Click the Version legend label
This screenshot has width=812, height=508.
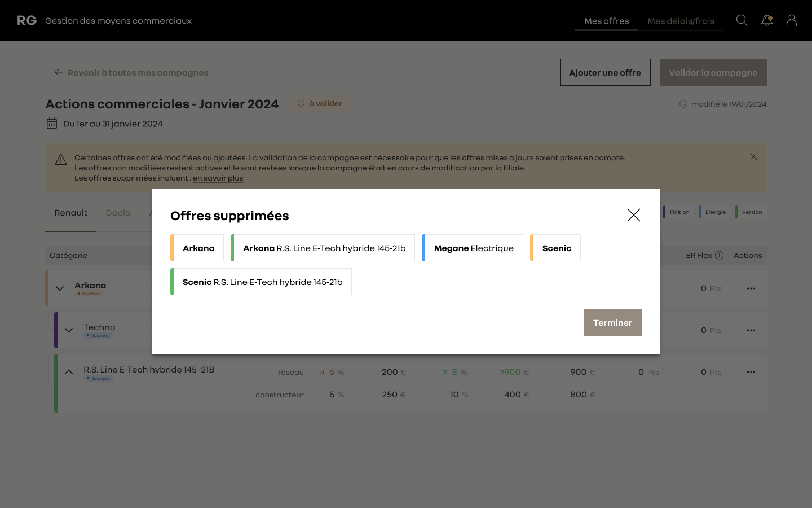(752, 212)
